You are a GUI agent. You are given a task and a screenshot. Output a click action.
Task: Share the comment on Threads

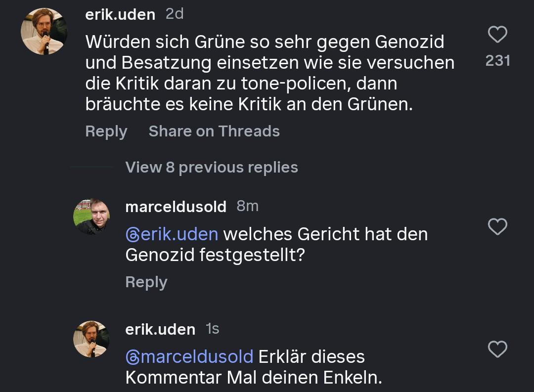[214, 131]
